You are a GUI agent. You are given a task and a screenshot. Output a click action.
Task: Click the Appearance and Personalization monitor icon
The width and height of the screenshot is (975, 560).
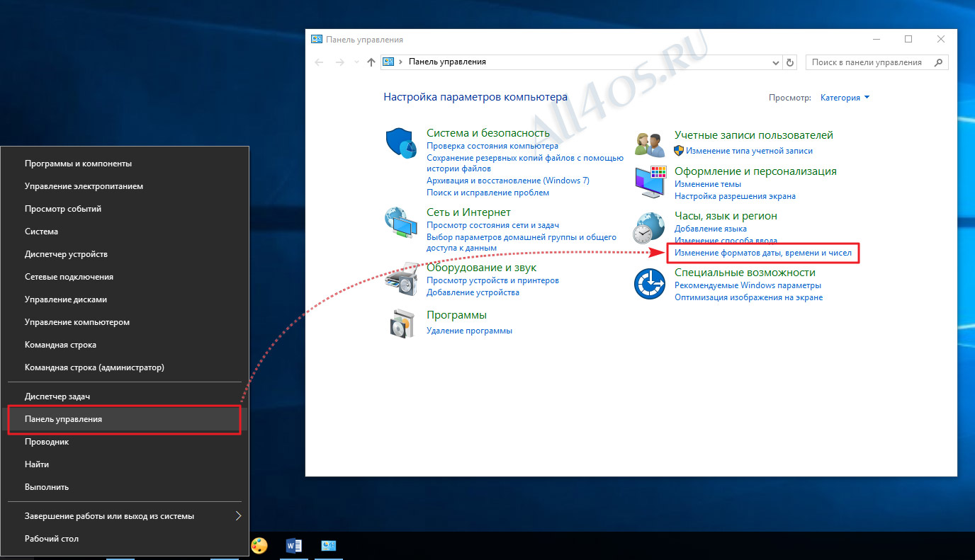pos(651,182)
